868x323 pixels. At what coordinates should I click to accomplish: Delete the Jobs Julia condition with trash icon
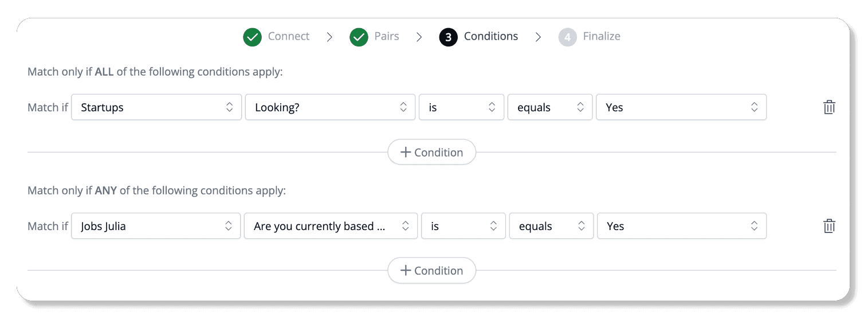click(829, 226)
